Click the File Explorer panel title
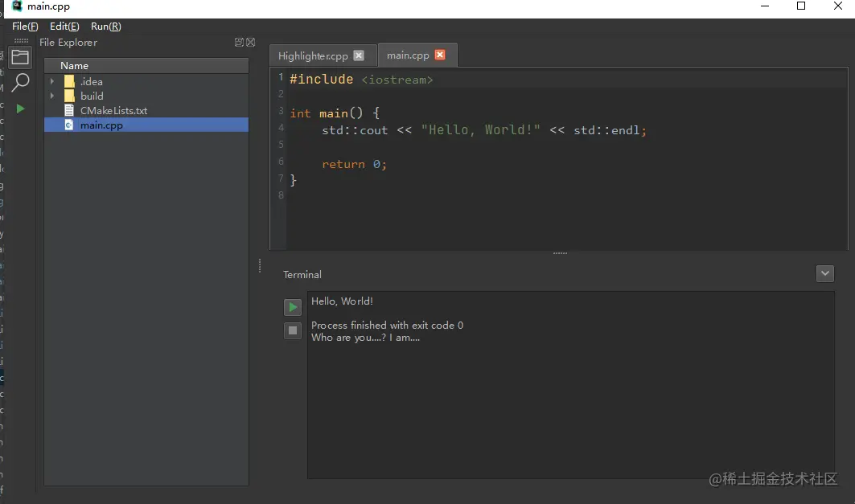Image resolution: width=855 pixels, height=504 pixels. [x=68, y=43]
